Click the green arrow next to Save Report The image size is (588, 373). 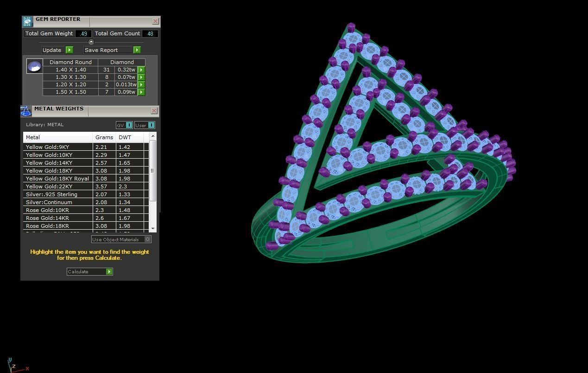click(137, 50)
